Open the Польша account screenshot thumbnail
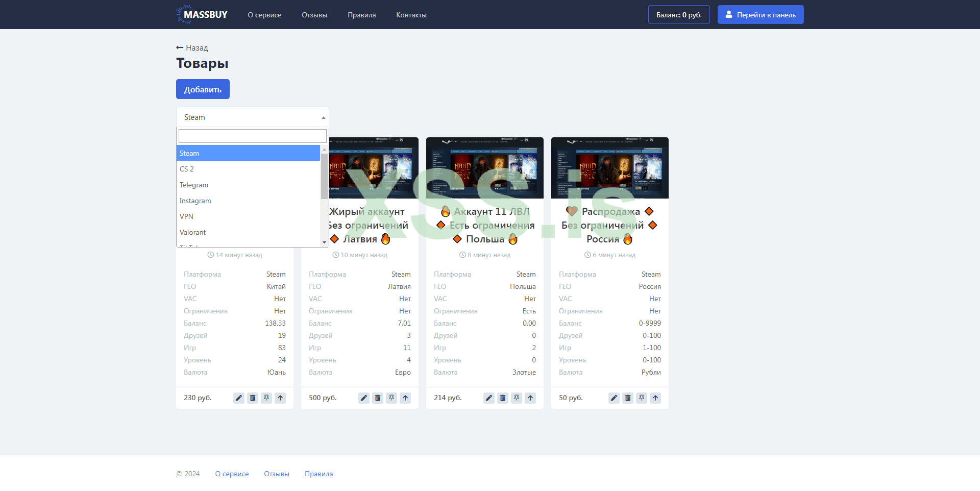 point(485,168)
